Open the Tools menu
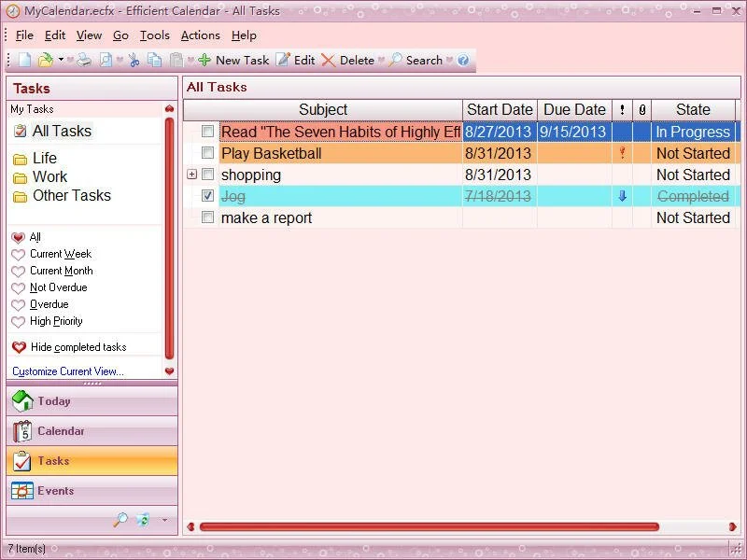Image resolution: width=747 pixels, height=560 pixels. [x=155, y=35]
